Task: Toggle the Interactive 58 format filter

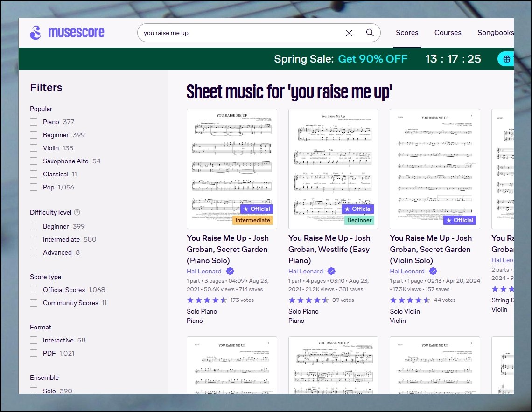Action: coord(34,340)
